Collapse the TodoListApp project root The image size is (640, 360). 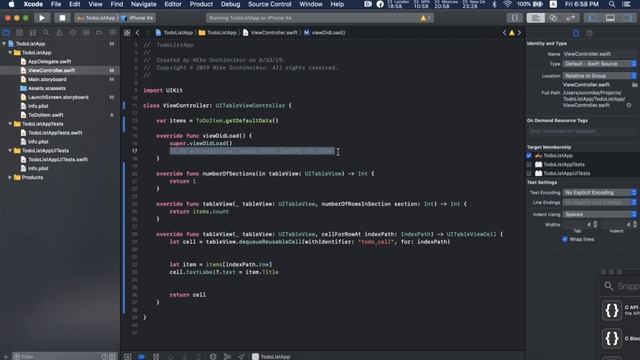click(4, 44)
